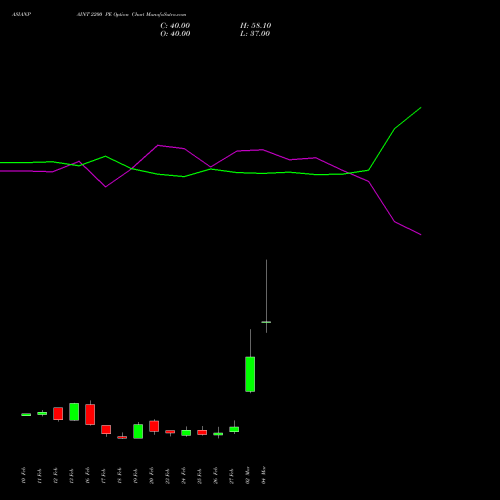Click the green 24 Feb candle
This screenshot has width=500, height=500.
click(186, 433)
